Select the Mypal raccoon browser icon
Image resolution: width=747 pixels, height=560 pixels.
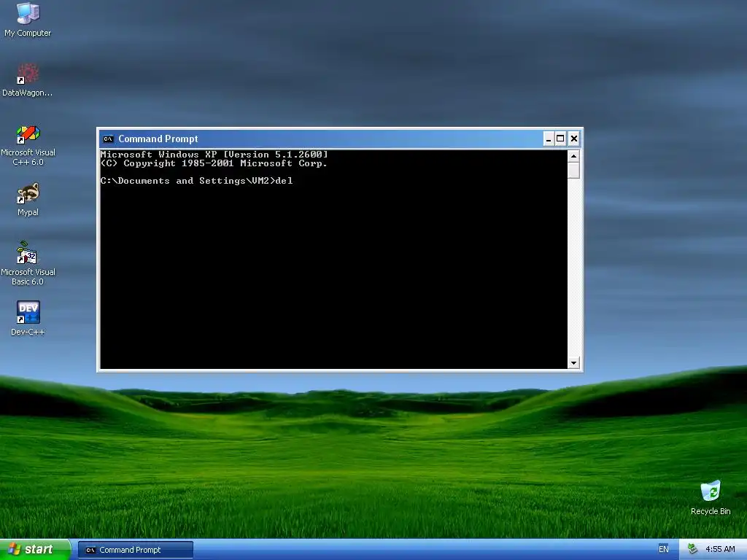coord(28,199)
